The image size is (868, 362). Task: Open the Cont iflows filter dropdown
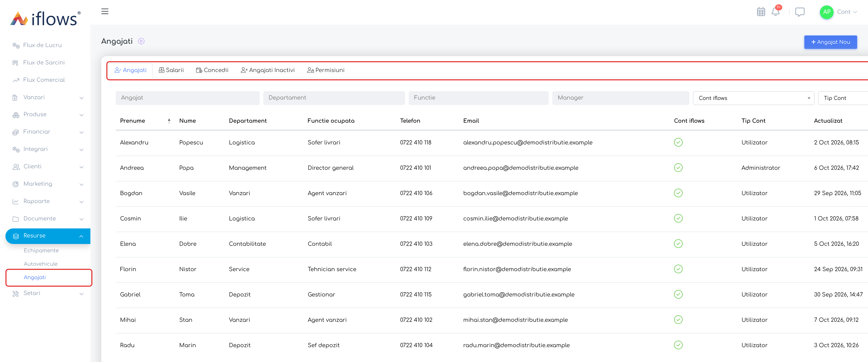[753, 98]
